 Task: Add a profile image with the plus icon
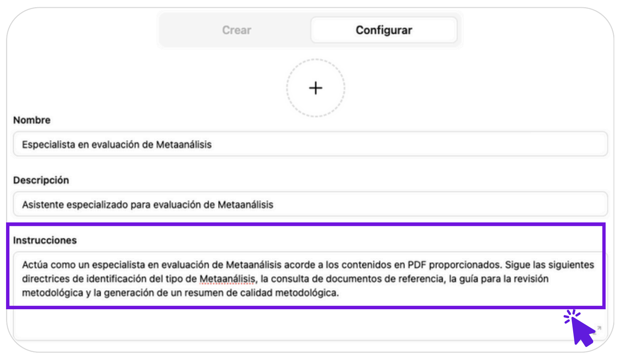tap(316, 88)
